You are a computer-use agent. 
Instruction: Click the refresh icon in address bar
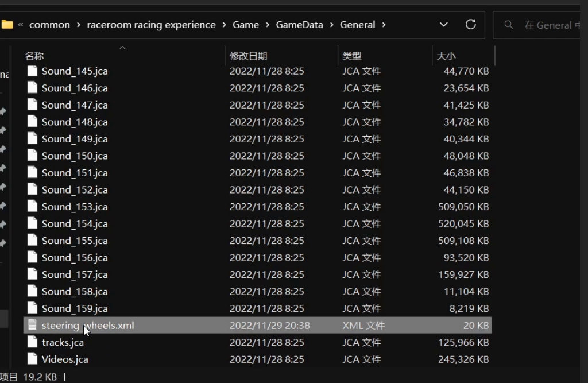471,24
